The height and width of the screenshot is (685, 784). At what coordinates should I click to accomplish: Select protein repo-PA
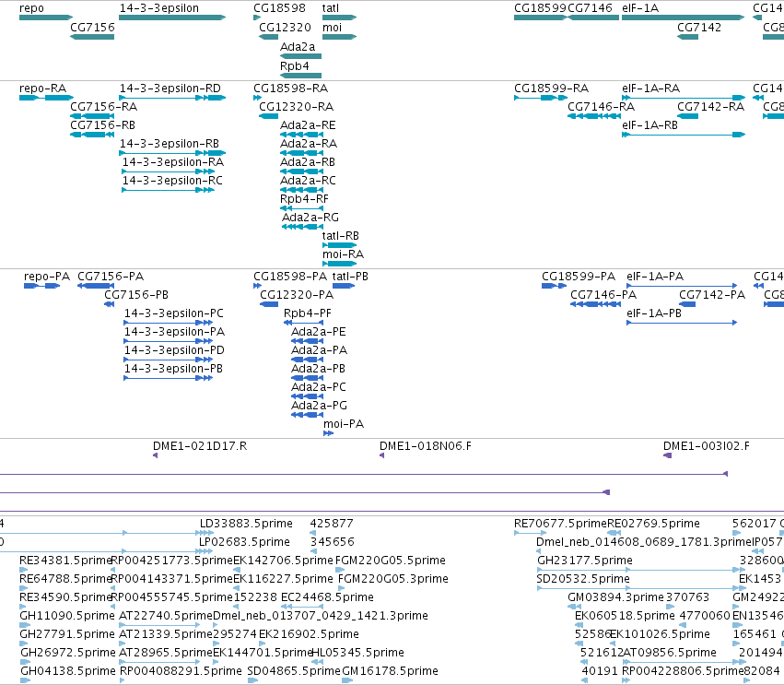(x=47, y=277)
